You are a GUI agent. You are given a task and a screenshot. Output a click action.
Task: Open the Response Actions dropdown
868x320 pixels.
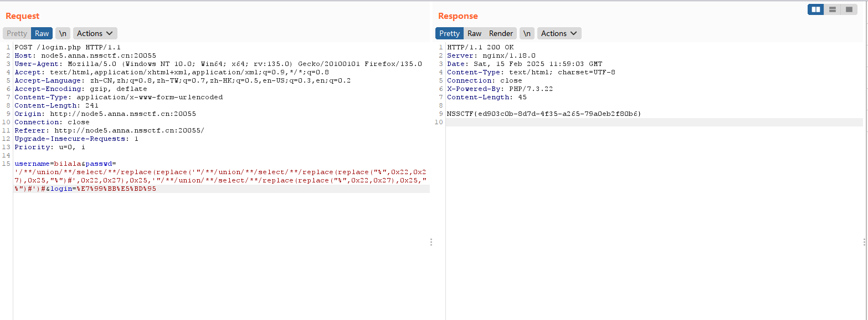click(559, 33)
